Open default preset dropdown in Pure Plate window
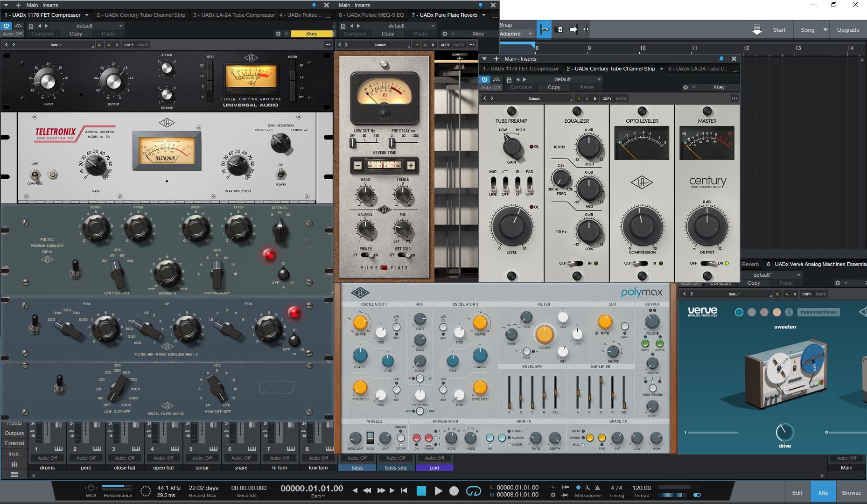Screen dimensions: 867x504 click(399, 26)
